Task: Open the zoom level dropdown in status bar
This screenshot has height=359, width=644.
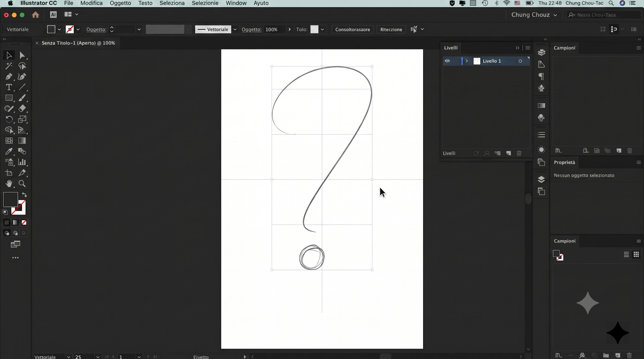Action: tap(98, 357)
